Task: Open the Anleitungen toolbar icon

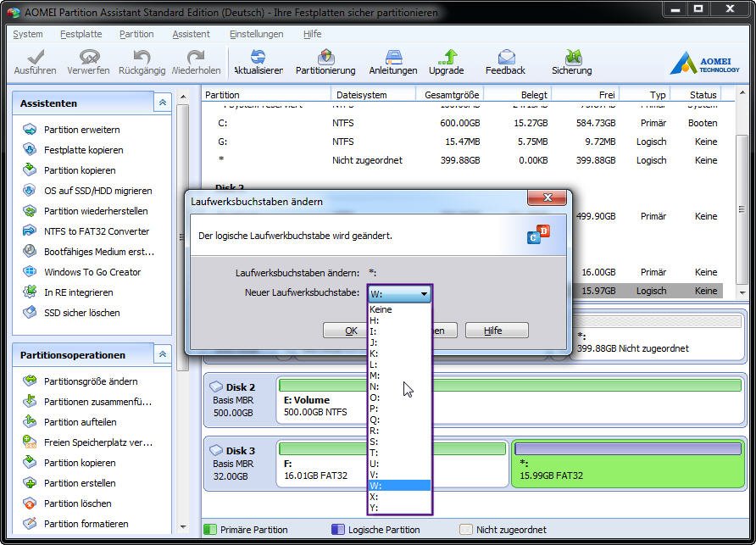Action: (393, 57)
